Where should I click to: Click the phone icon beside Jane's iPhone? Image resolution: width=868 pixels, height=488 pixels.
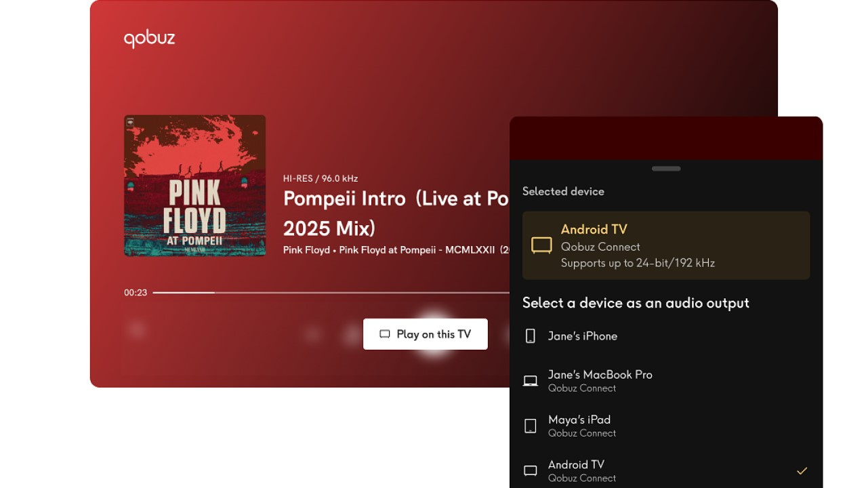click(531, 336)
